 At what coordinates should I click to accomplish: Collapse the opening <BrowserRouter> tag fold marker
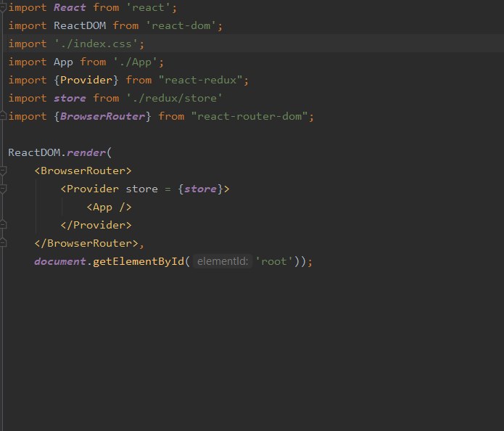point(3,171)
